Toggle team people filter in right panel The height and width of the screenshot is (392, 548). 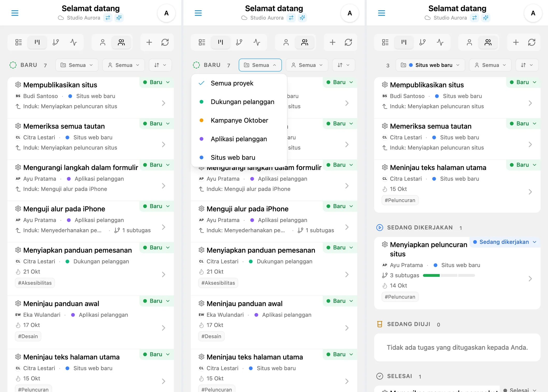click(x=488, y=42)
